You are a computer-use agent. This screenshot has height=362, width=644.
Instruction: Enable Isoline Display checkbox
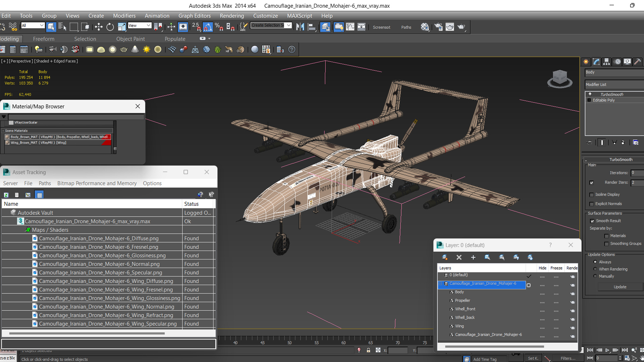coord(591,195)
